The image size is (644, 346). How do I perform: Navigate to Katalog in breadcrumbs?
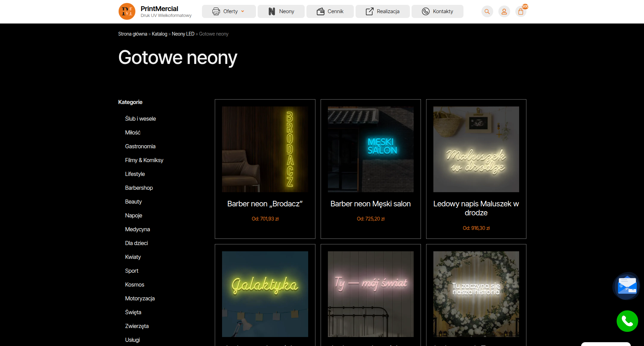159,34
